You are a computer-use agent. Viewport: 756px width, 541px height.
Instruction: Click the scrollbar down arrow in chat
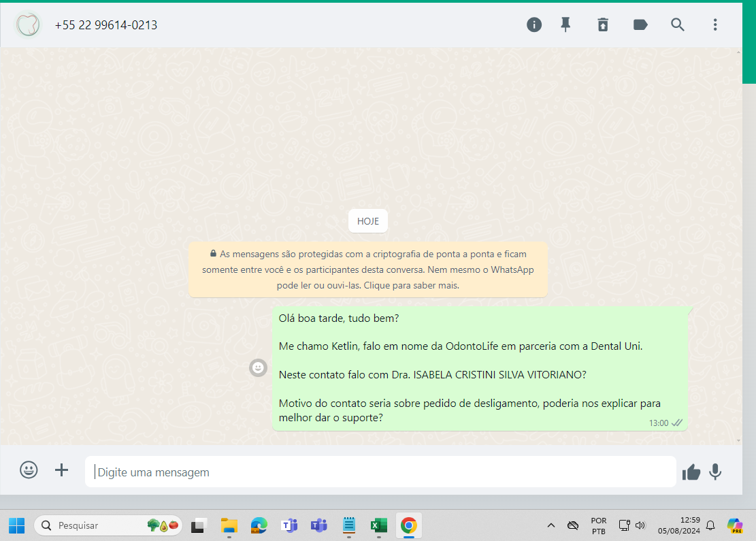pos(738,440)
